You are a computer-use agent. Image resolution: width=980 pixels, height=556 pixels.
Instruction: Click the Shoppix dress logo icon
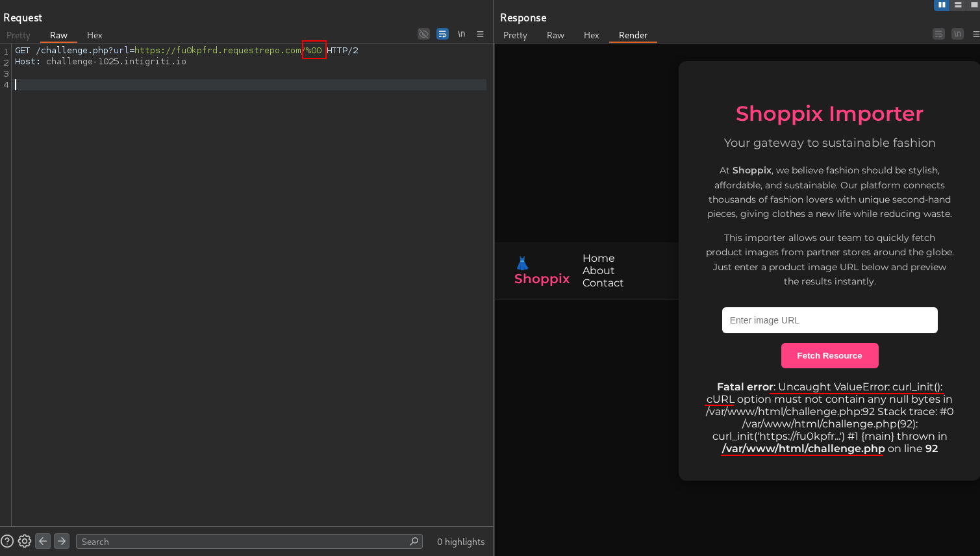click(522, 263)
